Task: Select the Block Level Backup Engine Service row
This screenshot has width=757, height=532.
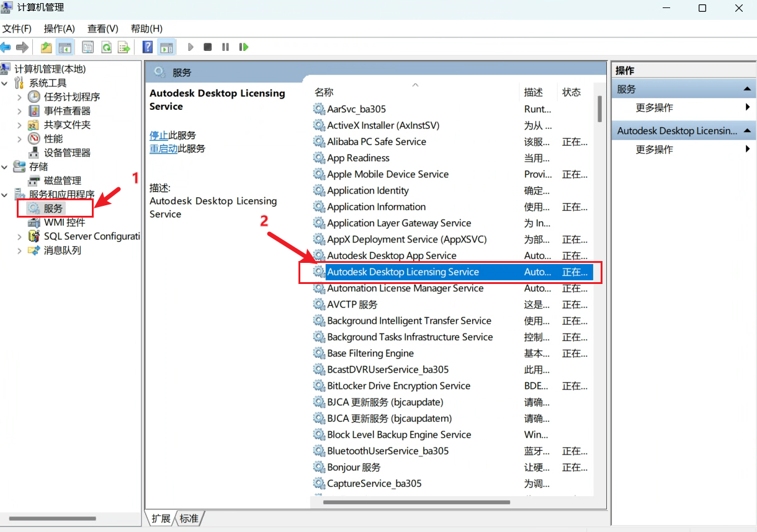Action: pyautogui.click(x=452, y=435)
